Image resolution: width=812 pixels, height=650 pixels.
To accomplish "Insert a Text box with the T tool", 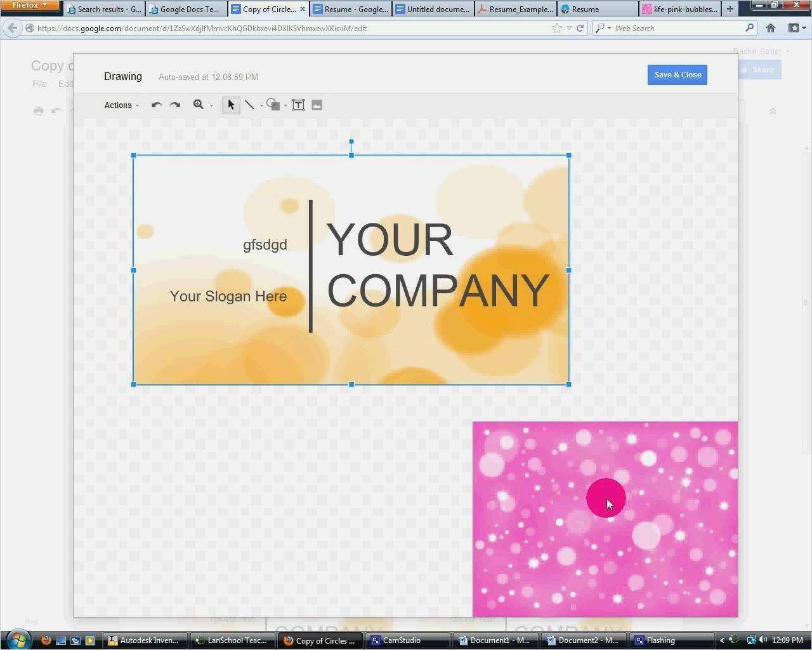I will click(298, 105).
